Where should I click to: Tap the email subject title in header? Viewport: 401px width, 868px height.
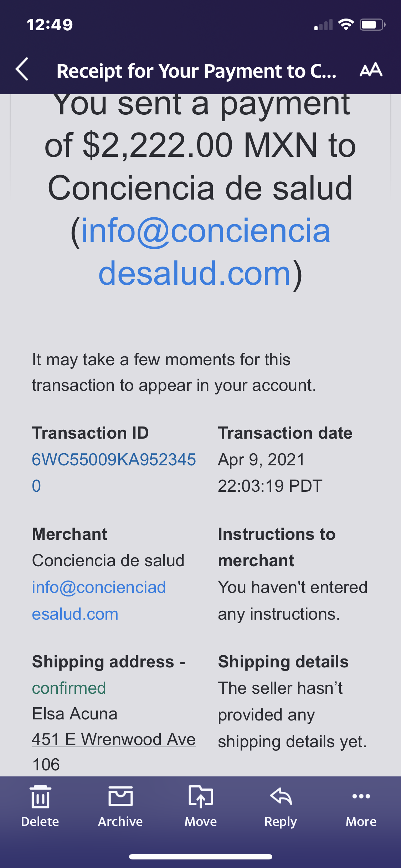(x=196, y=71)
